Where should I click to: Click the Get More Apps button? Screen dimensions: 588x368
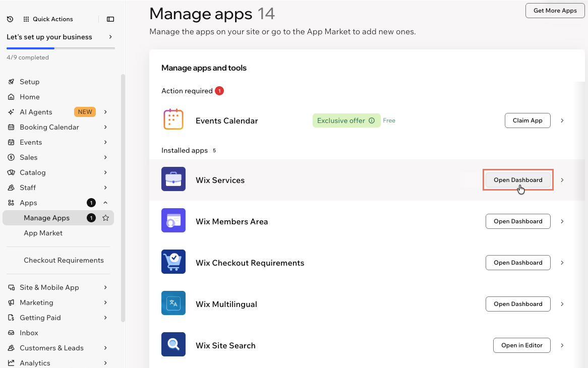pos(555,11)
